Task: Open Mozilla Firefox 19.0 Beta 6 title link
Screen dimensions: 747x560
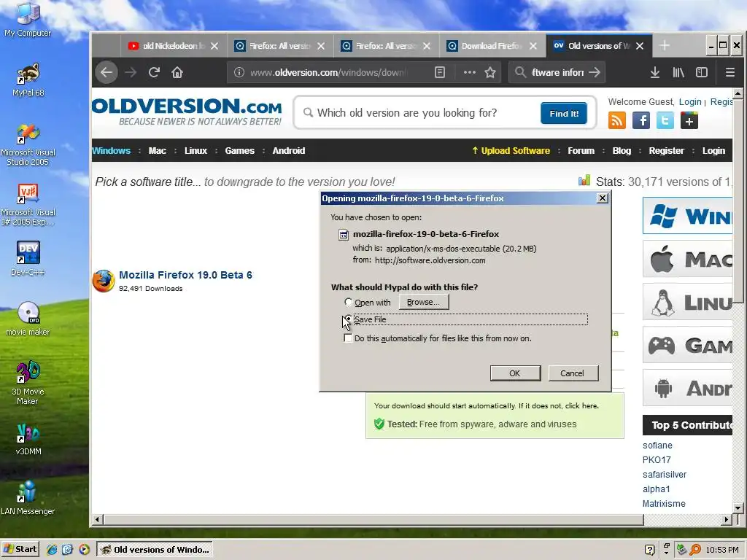Action: (x=185, y=275)
